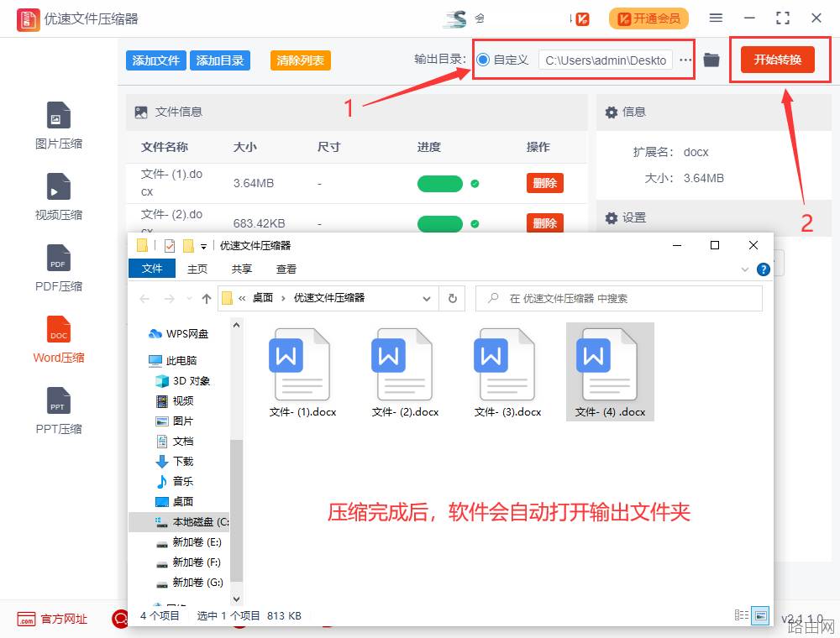
Task: Open the quick access toolbar customize arrow
Action: [203, 246]
